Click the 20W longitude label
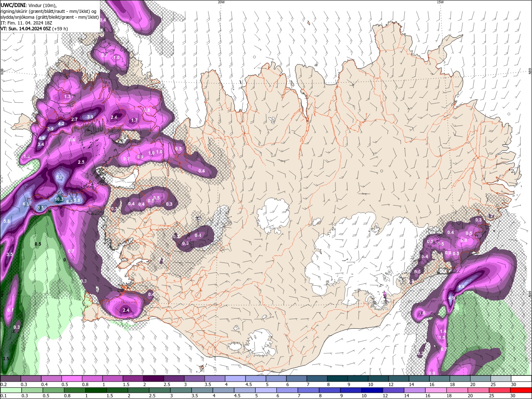The height and width of the screenshot is (399, 532). pos(221,2)
